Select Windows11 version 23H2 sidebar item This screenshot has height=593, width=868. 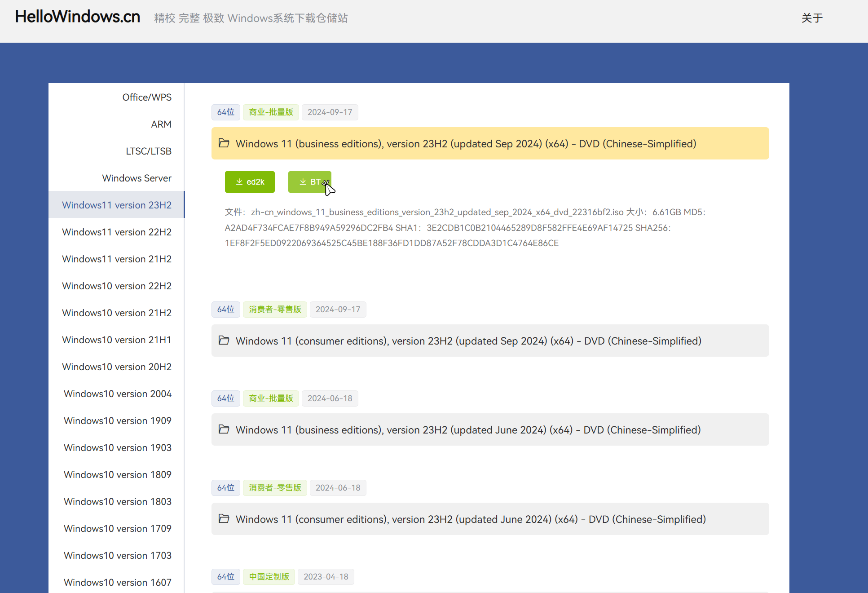pos(116,204)
